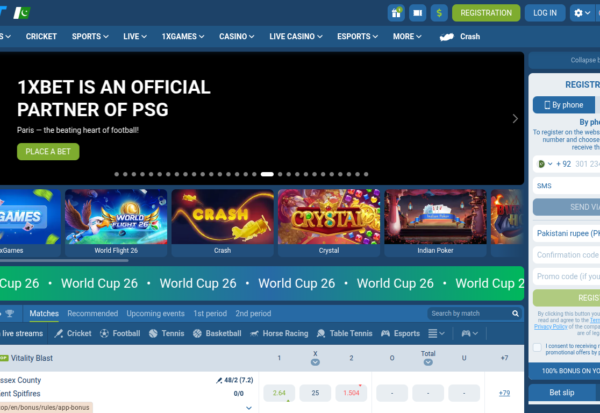Click the Crash plane icon in the navigation
Image resolution: width=600 pixels, height=413 pixels.
point(447,37)
